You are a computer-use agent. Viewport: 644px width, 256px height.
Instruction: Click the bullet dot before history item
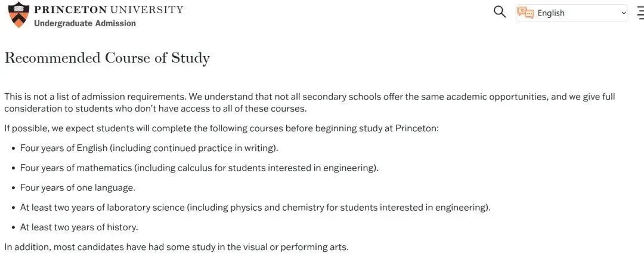pos(14,227)
